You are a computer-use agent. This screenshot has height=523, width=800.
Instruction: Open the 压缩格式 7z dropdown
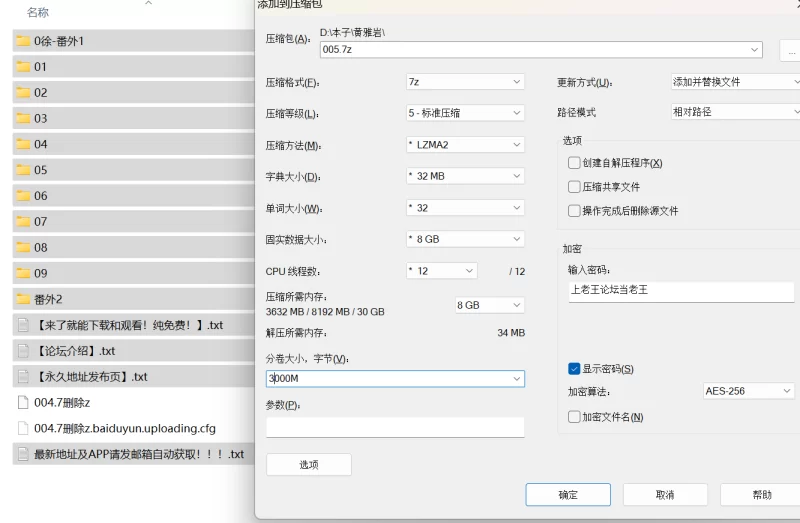click(x=465, y=82)
